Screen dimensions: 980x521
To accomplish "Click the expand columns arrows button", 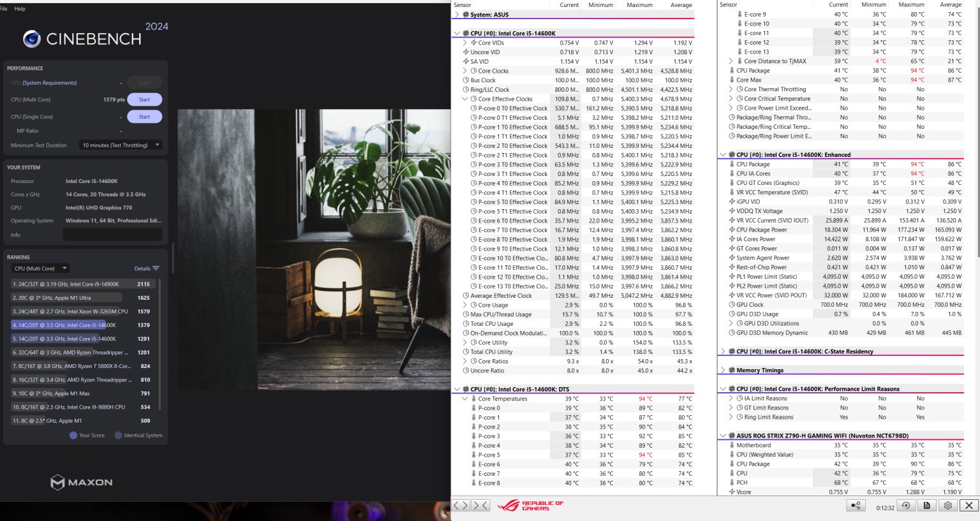I will coord(461,506).
